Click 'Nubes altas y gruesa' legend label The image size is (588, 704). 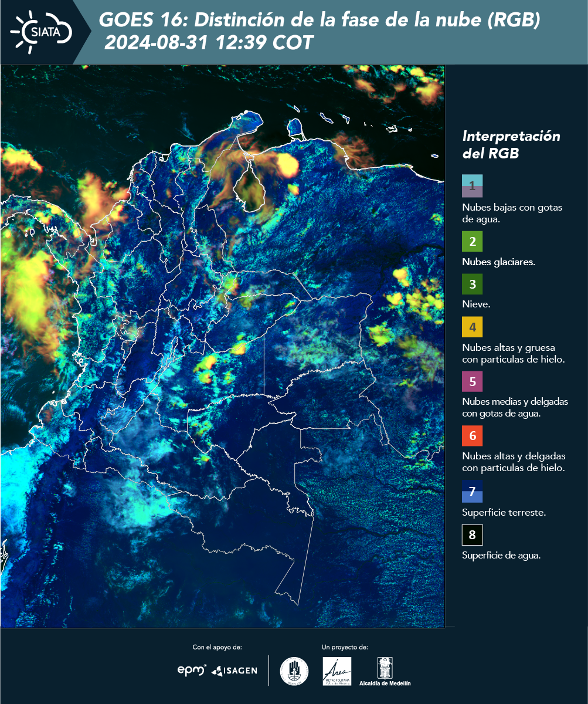(513, 353)
